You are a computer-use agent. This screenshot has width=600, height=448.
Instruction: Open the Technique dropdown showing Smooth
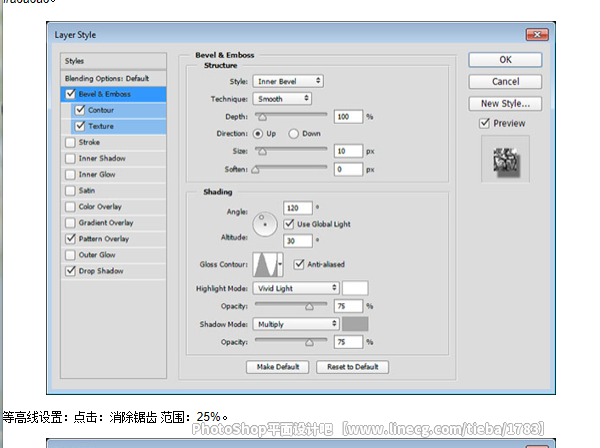pos(282,99)
